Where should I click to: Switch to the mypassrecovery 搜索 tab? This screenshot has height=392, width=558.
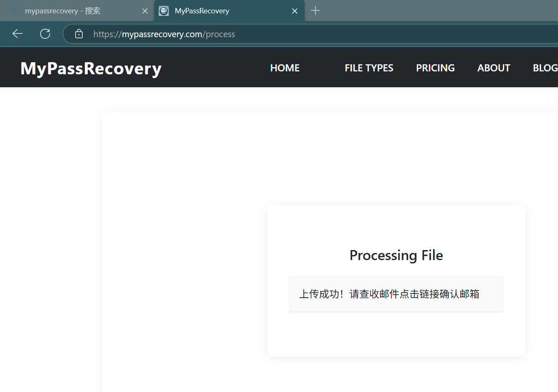coord(63,11)
